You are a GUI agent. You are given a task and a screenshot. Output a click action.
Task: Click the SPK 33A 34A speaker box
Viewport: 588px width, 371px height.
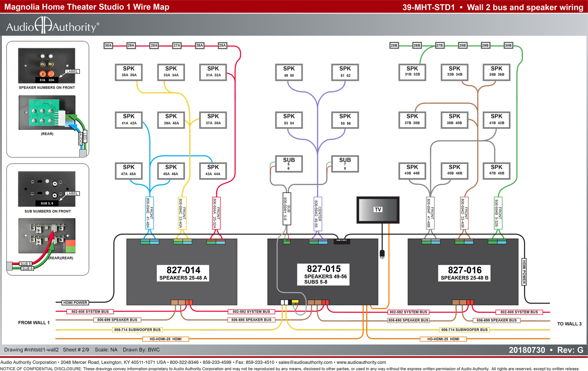point(171,72)
